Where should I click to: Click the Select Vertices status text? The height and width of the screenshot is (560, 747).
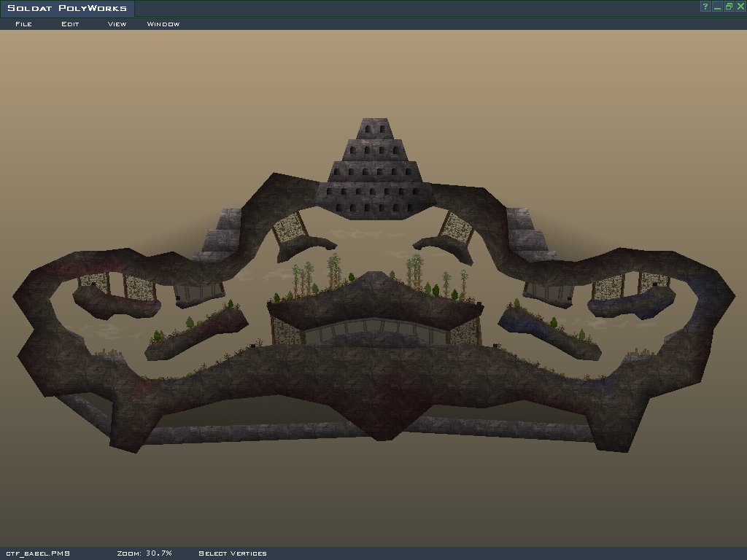pos(232,553)
